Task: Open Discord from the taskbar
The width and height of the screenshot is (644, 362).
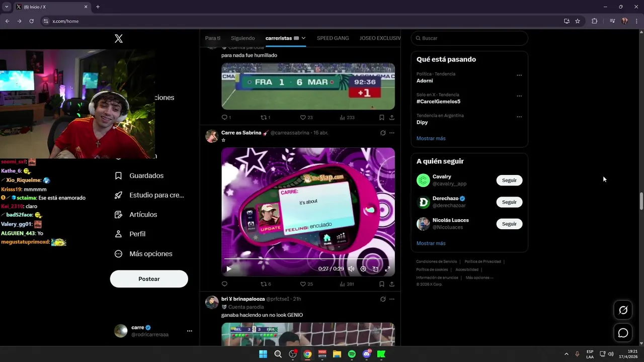Action: pyautogui.click(x=367, y=354)
